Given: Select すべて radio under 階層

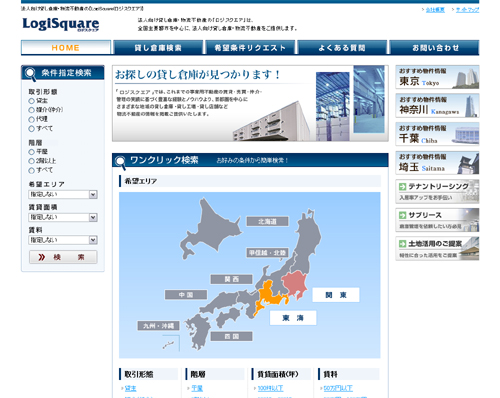Looking at the screenshot, I should pyautogui.click(x=31, y=171).
